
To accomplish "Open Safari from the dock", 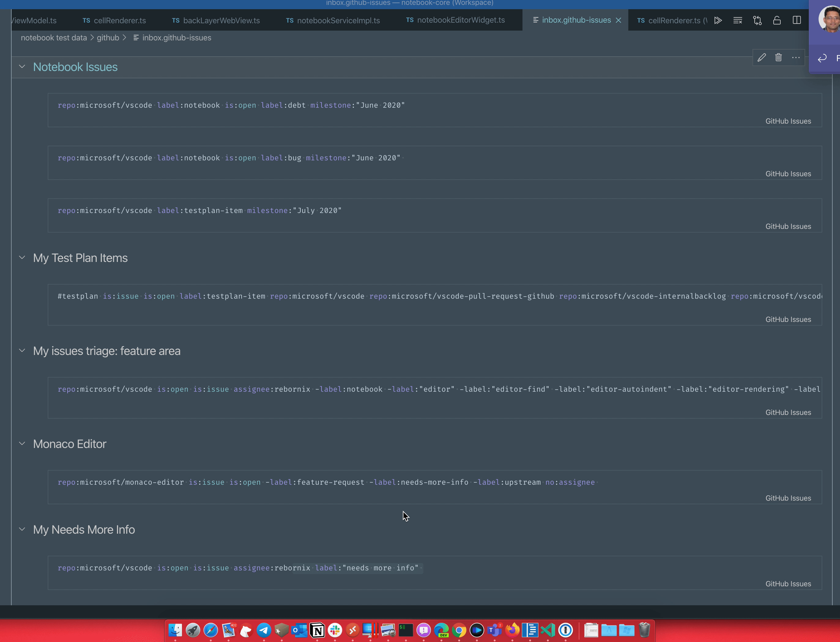I will [x=210, y=630].
